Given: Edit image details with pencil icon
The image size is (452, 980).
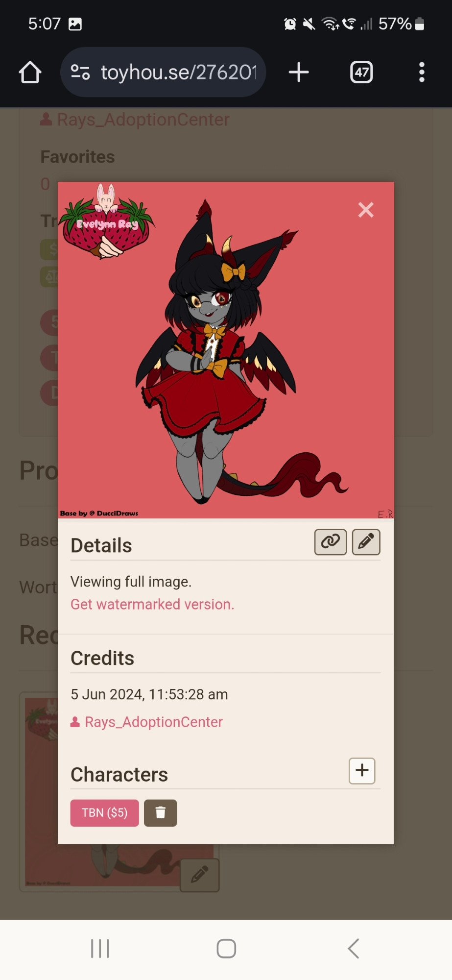Looking at the screenshot, I should pyautogui.click(x=366, y=542).
